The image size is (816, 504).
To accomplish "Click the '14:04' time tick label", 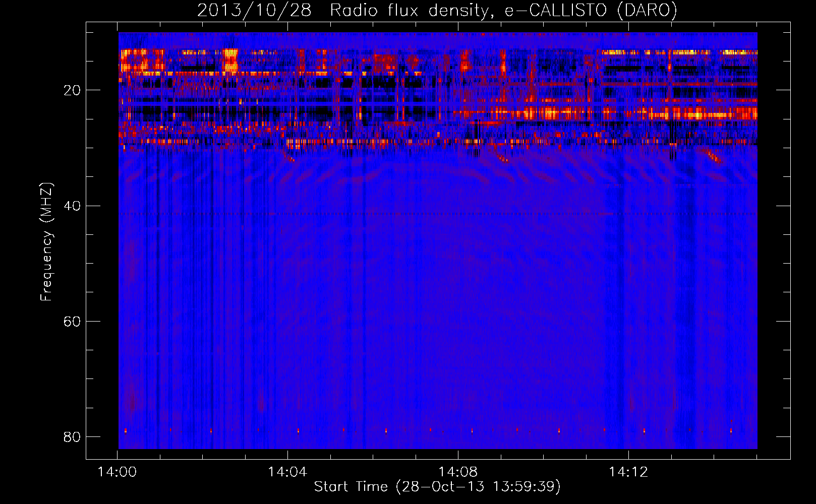I will point(287,472).
